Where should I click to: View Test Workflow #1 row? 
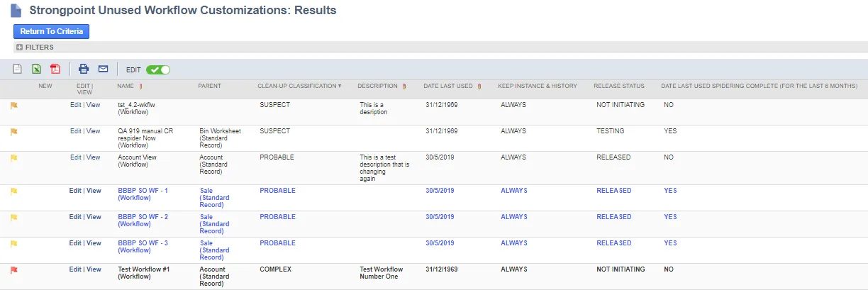tap(94, 269)
